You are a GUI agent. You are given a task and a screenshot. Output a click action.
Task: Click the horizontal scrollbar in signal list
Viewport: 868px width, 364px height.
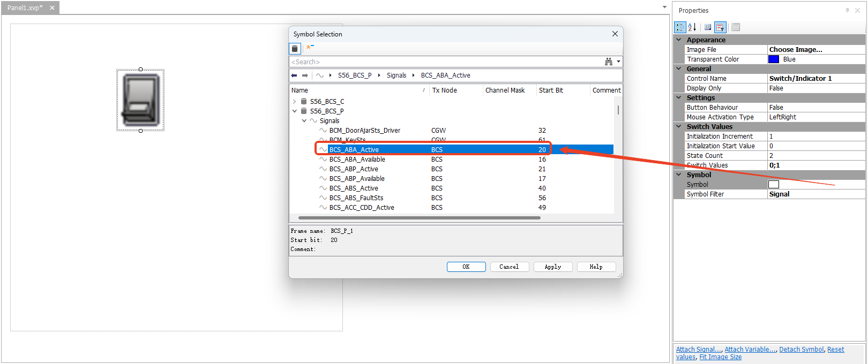tap(420, 218)
